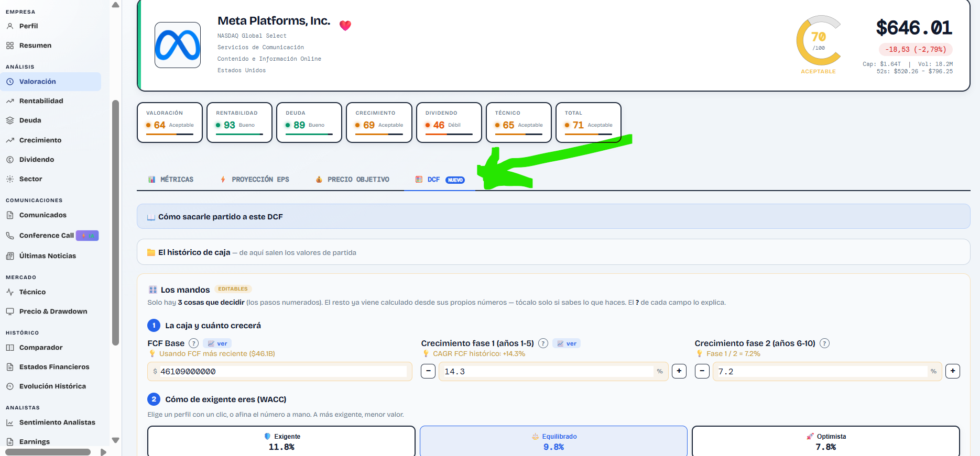
Task: Click the sidebar vertical scrollbar thumb
Action: pyautogui.click(x=116, y=223)
